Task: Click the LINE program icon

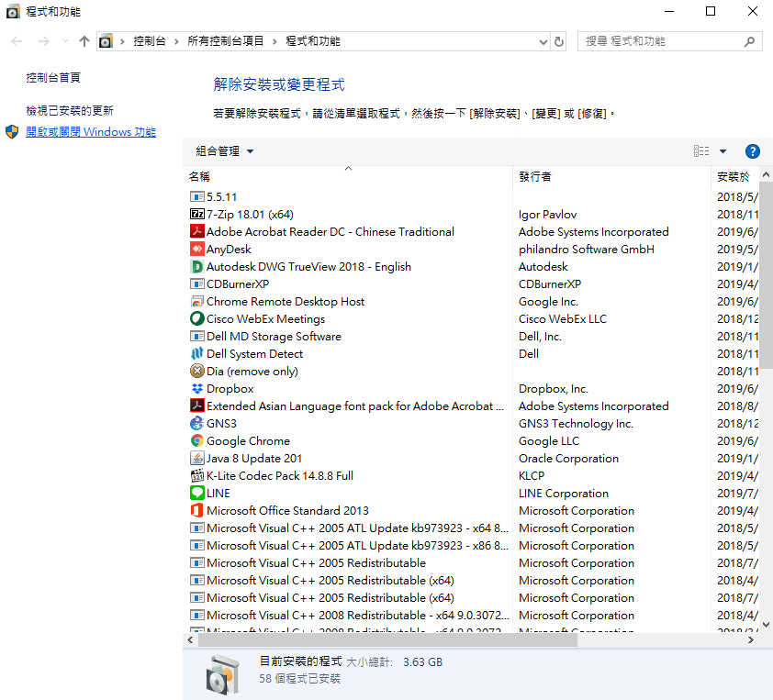Action: [x=196, y=493]
